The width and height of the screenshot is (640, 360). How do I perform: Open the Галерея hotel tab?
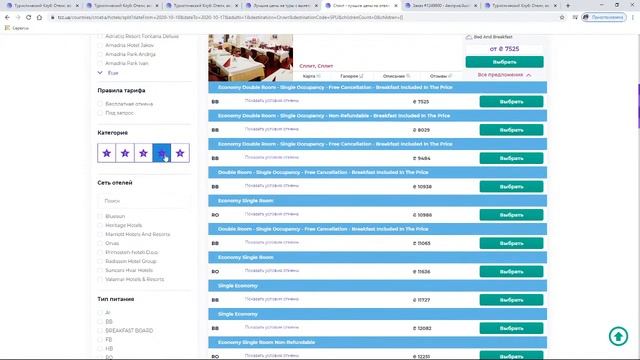point(351,76)
